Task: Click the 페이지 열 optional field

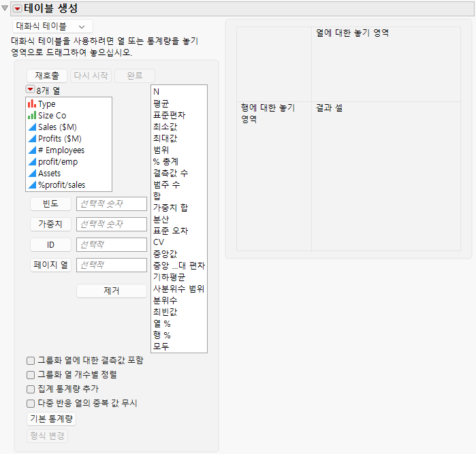Action: 112,265
